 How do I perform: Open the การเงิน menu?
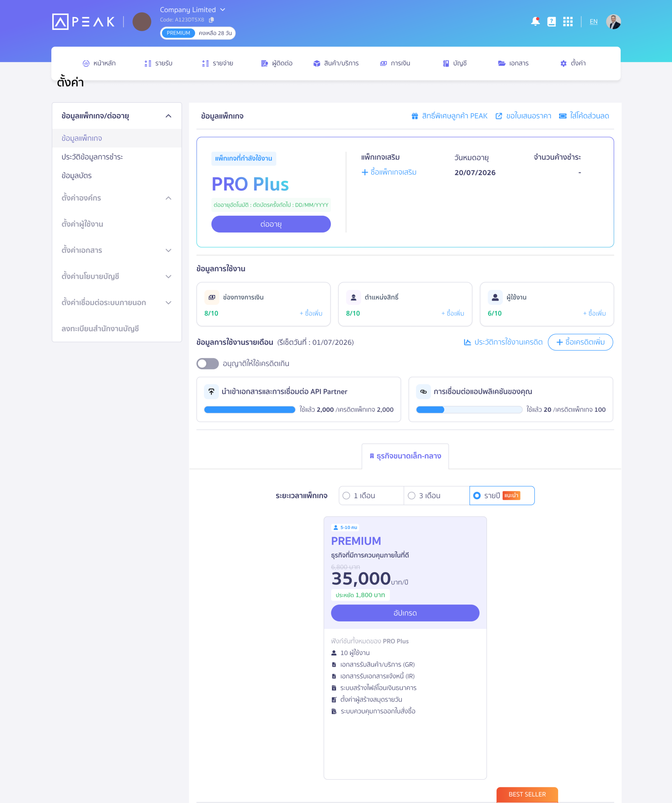pos(395,63)
